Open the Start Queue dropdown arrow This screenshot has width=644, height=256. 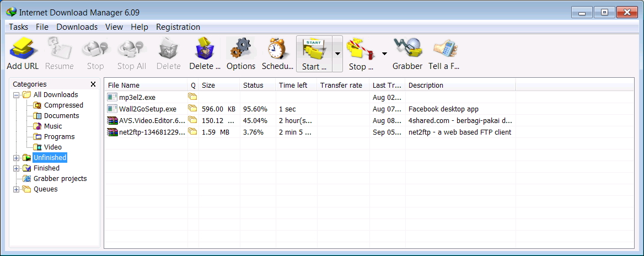tap(337, 54)
